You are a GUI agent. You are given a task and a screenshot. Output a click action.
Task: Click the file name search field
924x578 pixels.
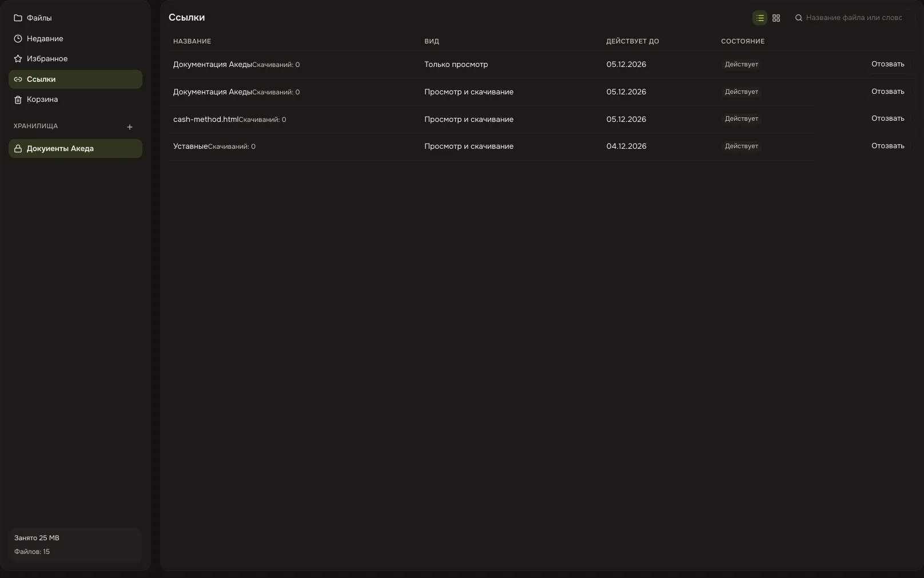tap(854, 18)
